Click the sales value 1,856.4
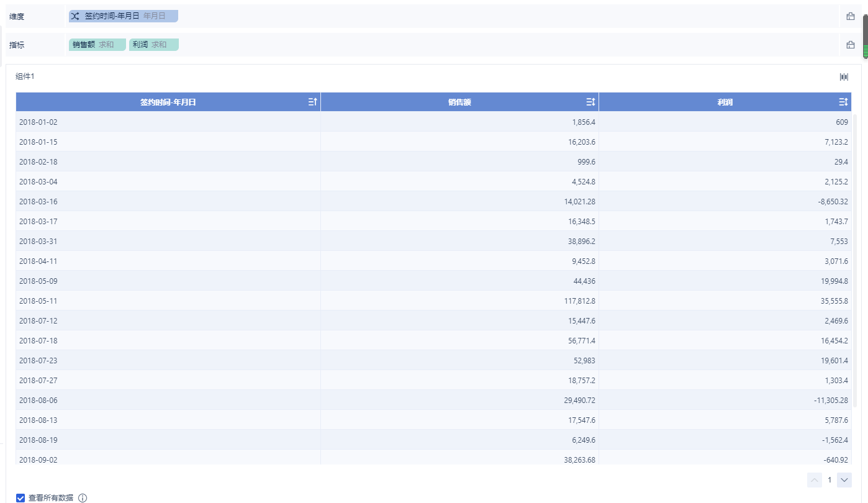Viewport: 868px width, 503px height. coord(584,122)
